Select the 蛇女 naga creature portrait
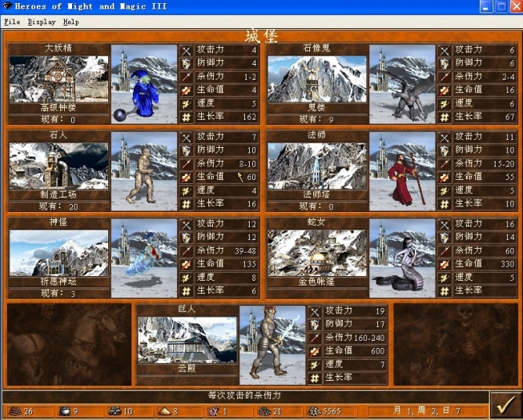Viewport: 523px width, 420px height. pos(402,258)
